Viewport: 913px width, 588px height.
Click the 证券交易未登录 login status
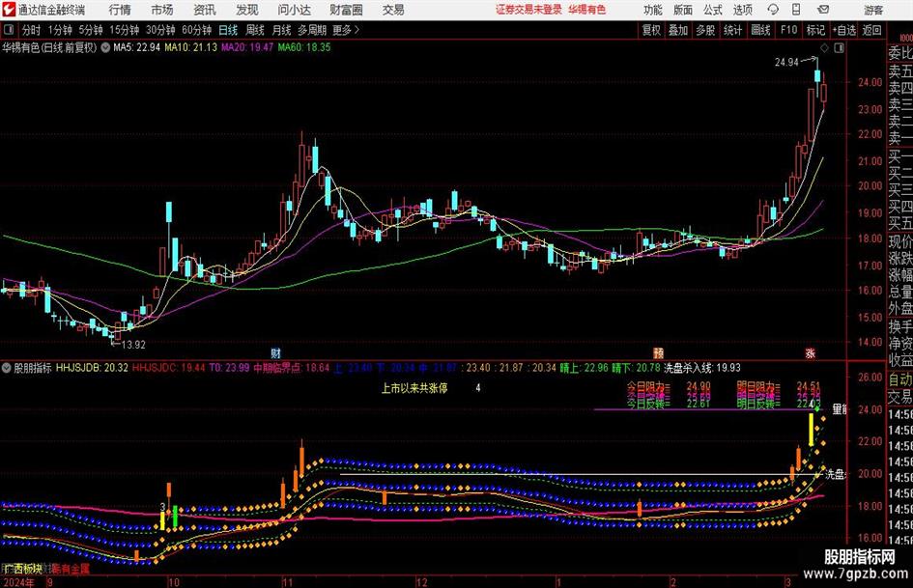(x=528, y=10)
